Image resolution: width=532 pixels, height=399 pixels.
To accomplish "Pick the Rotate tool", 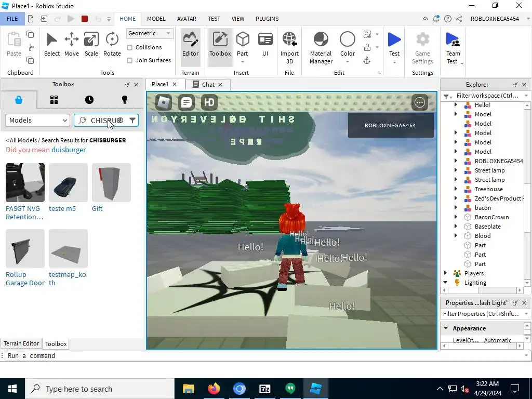I will (x=112, y=44).
